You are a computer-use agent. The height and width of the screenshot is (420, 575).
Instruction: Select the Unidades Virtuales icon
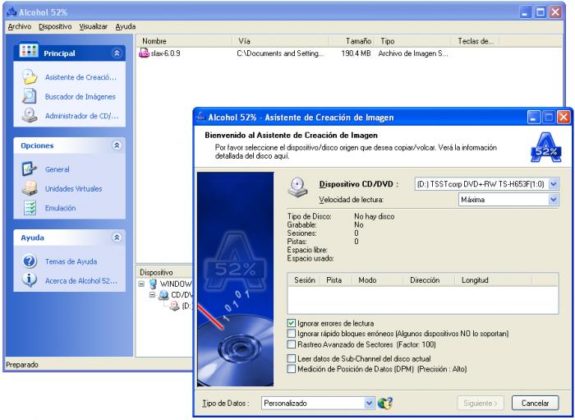pos(30,188)
